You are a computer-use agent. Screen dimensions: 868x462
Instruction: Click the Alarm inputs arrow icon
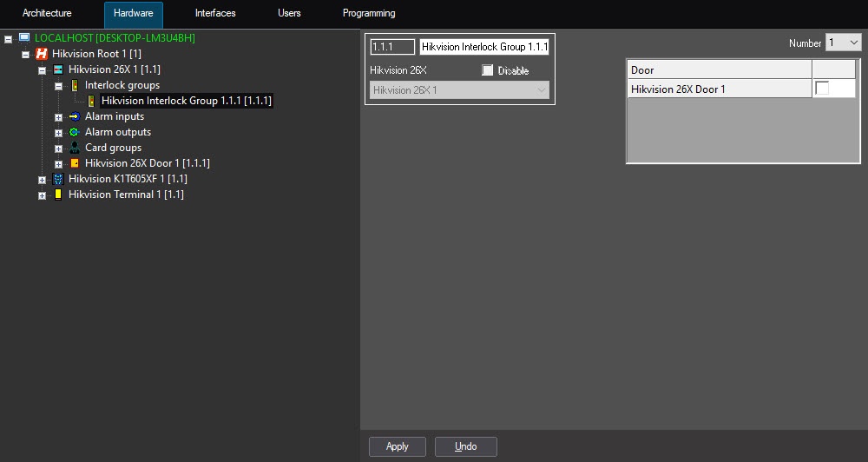click(x=75, y=116)
